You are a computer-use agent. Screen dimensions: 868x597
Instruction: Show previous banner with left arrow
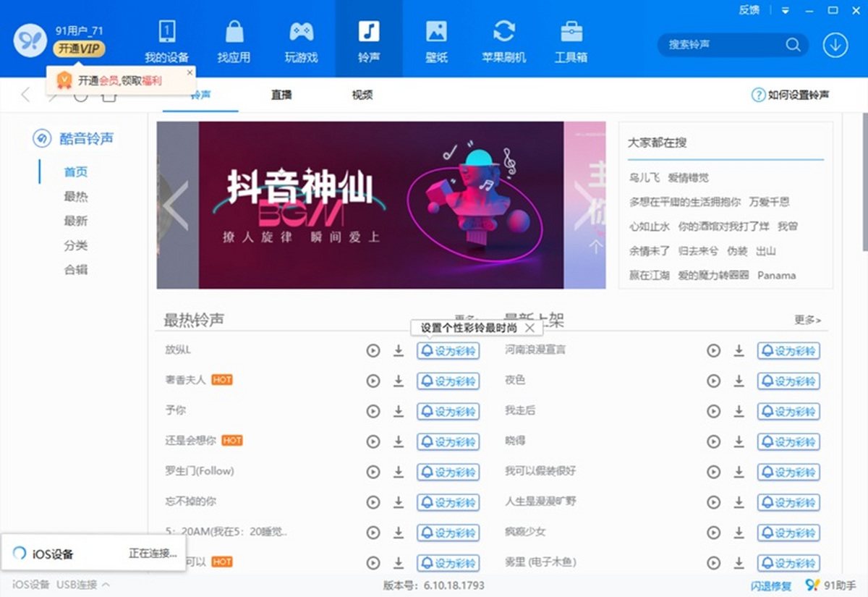tap(175, 206)
